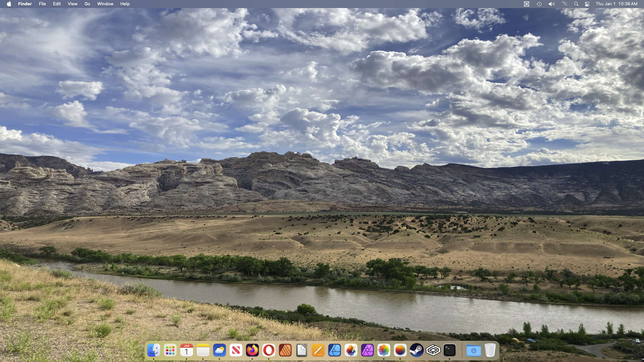Viewport: 644px width, 362px height.
Task: Launch Pixelmator Pro from the Dock
Action: tap(351, 351)
